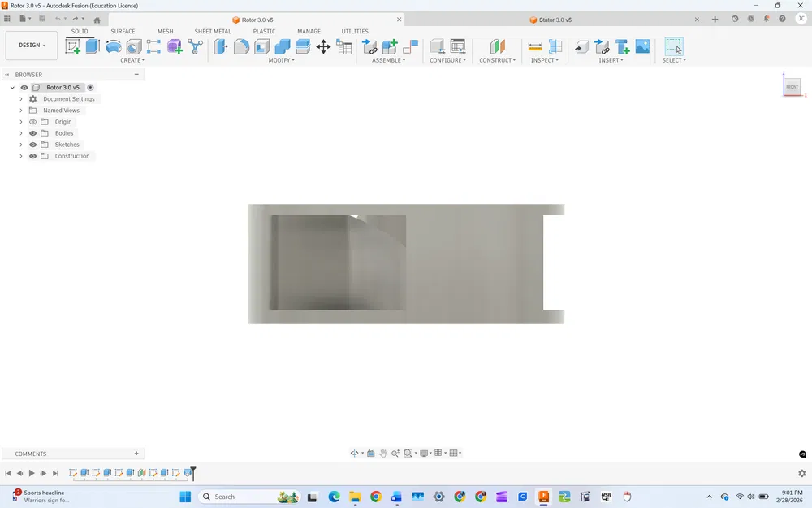
Task: Collapse the Browser panel with minus button
Action: [136, 75]
